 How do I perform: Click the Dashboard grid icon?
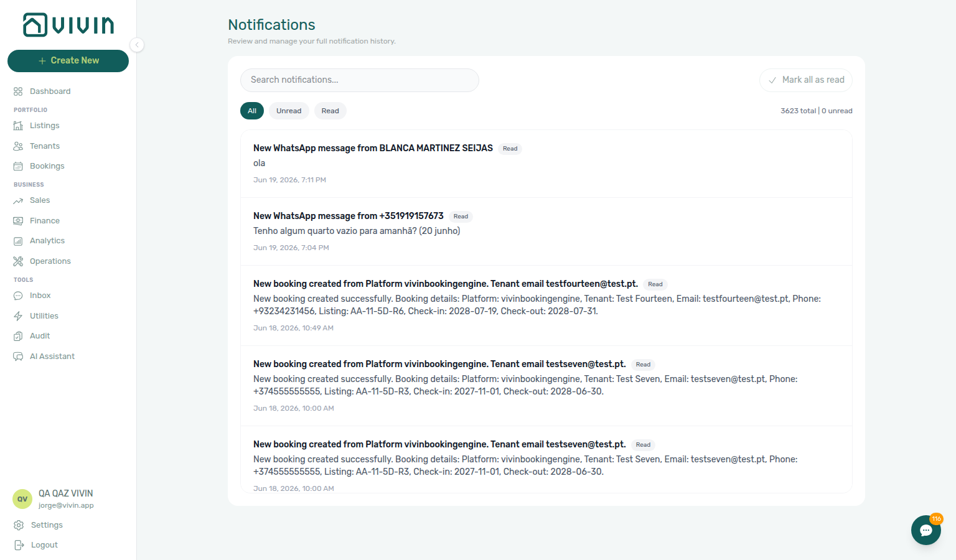(x=18, y=91)
